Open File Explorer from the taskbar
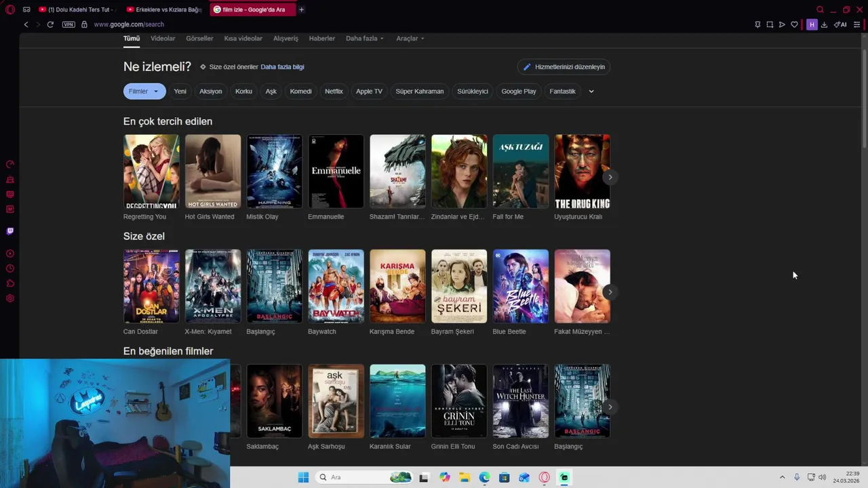Image resolution: width=868 pixels, height=488 pixels. (x=465, y=477)
